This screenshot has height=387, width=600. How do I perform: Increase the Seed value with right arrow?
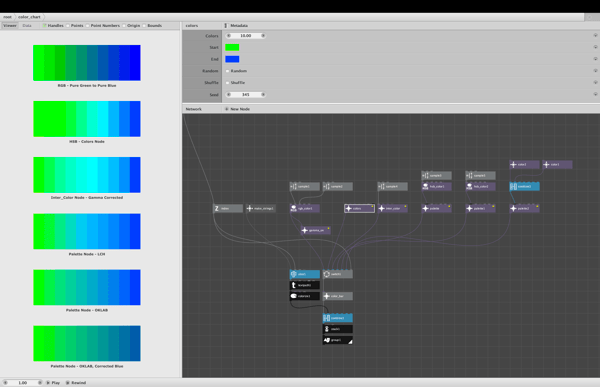tap(263, 95)
